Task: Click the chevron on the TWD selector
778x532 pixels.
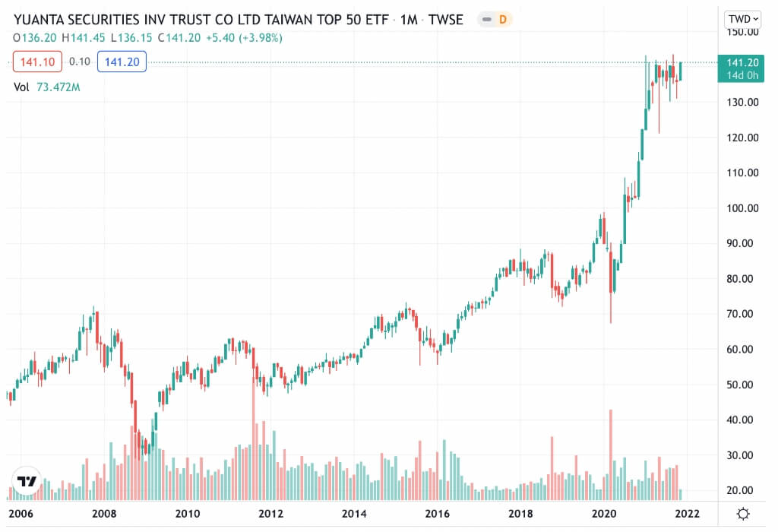Action: point(756,19)
